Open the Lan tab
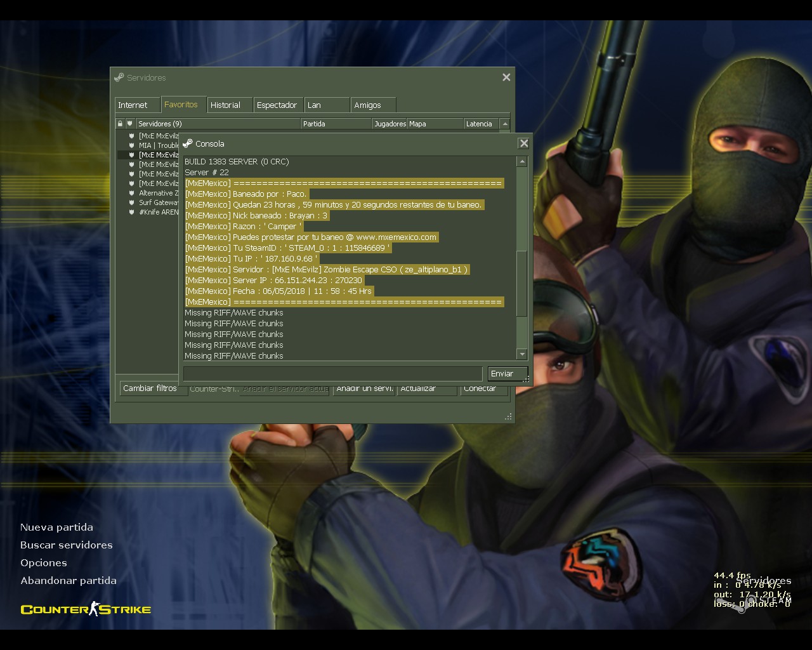The image size is (812, 650). pyautogui.click(x=327, y=105)
